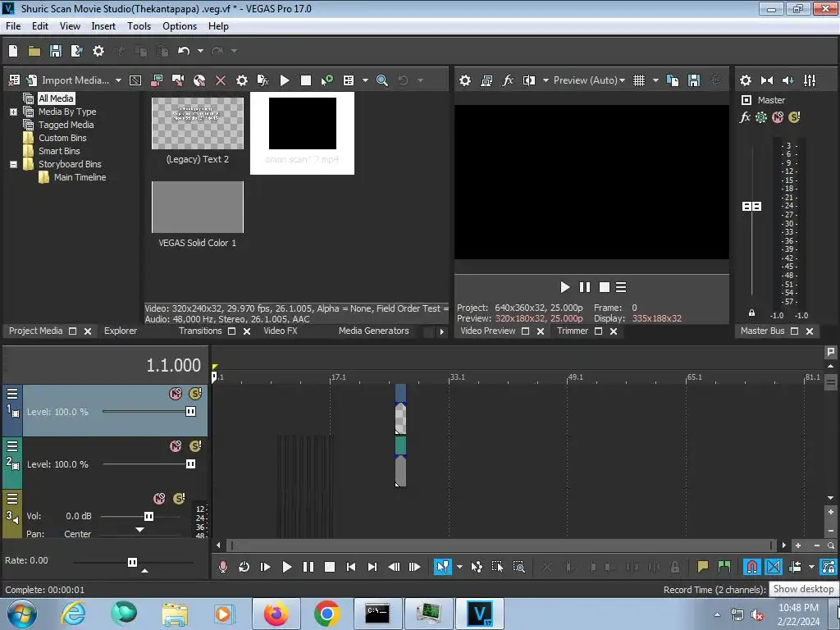Open track 1 hamburger menu

(12, 395)
